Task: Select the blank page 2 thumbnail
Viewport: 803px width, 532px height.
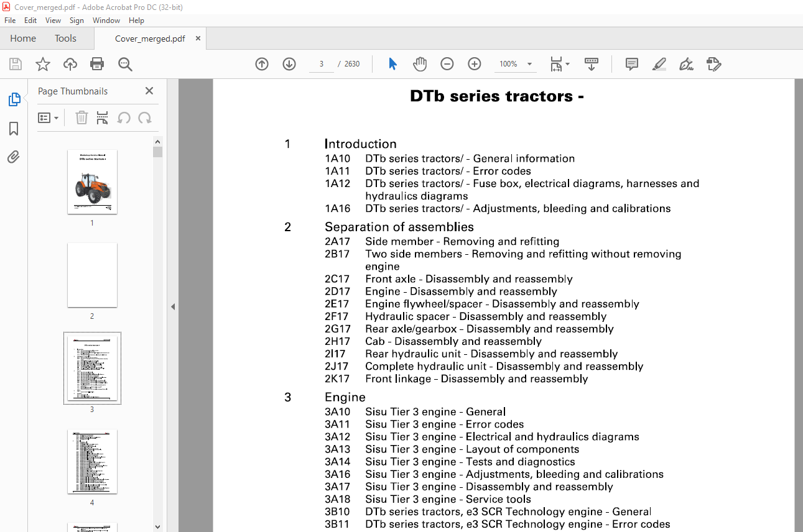Action: click(x=92, y=275)
